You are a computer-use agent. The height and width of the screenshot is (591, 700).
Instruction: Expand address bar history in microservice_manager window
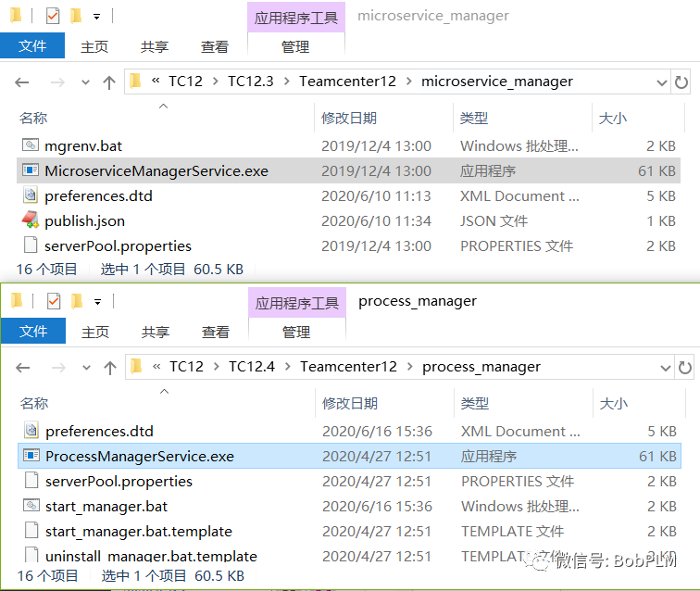pos(662,82)
